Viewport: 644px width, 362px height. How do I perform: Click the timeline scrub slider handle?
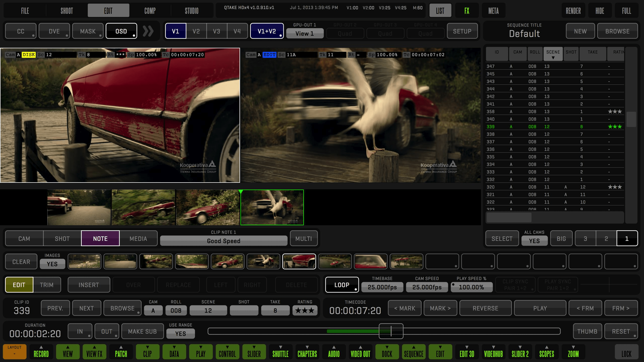click(391, 331)
